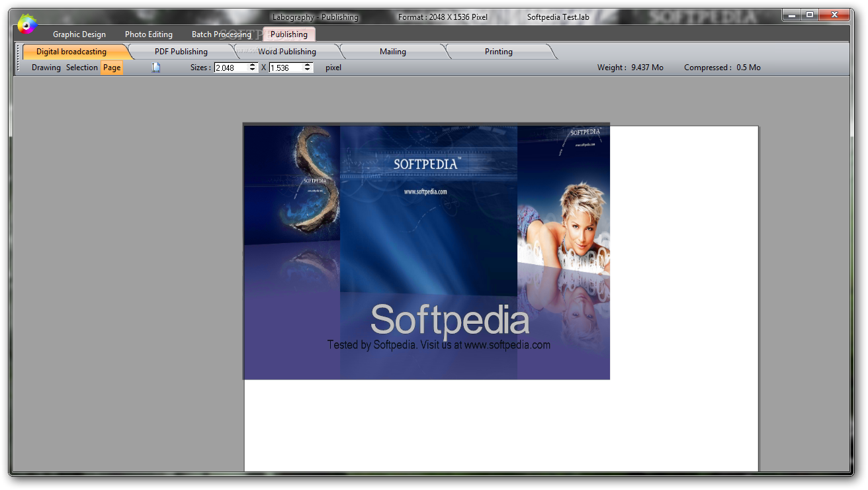
Task: Toggle the Page mode button
Action: click(x=112, y=68)
